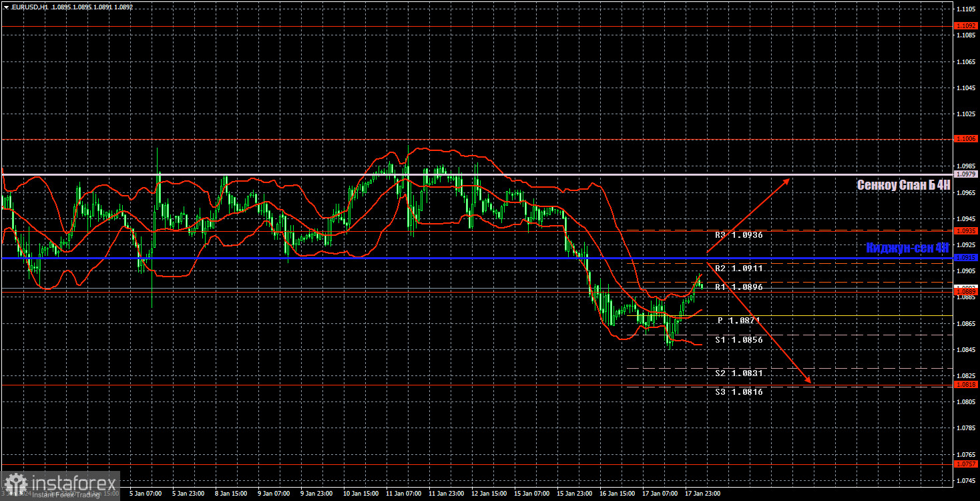
Task: Click the '9 Jan 23:00' time label
Action: coord(318,494)
